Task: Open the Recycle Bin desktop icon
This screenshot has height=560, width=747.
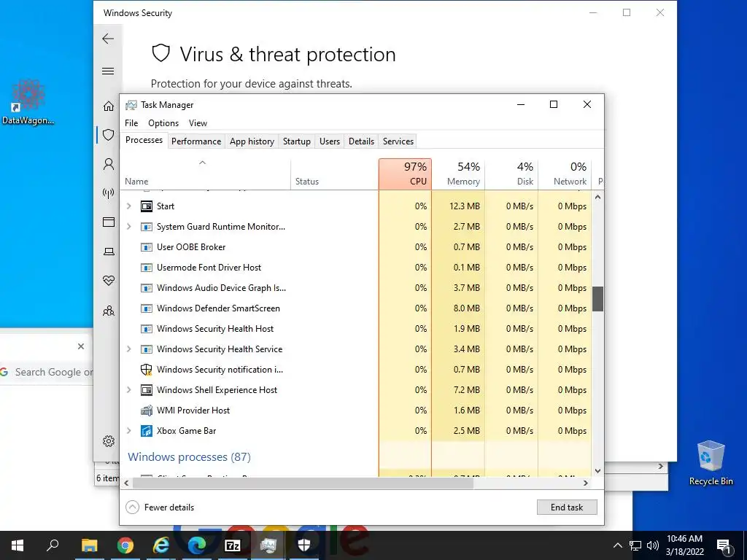Action: (711, 463)
